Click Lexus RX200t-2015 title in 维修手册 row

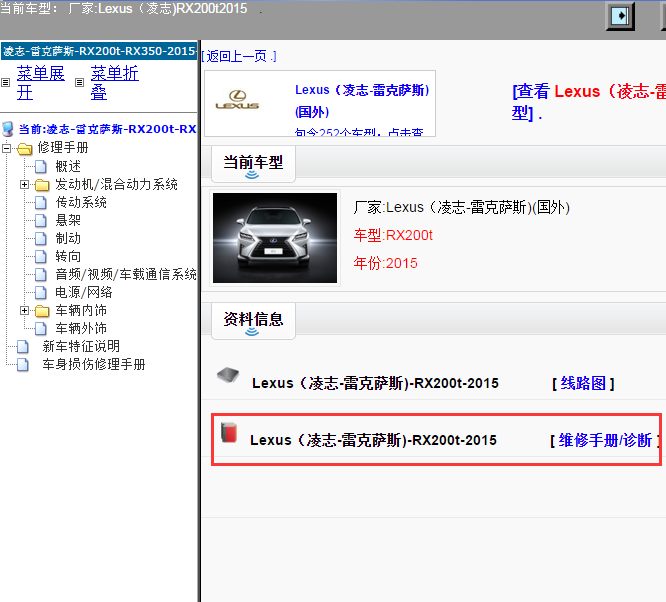pyautogui.click(x=373, y=440)
